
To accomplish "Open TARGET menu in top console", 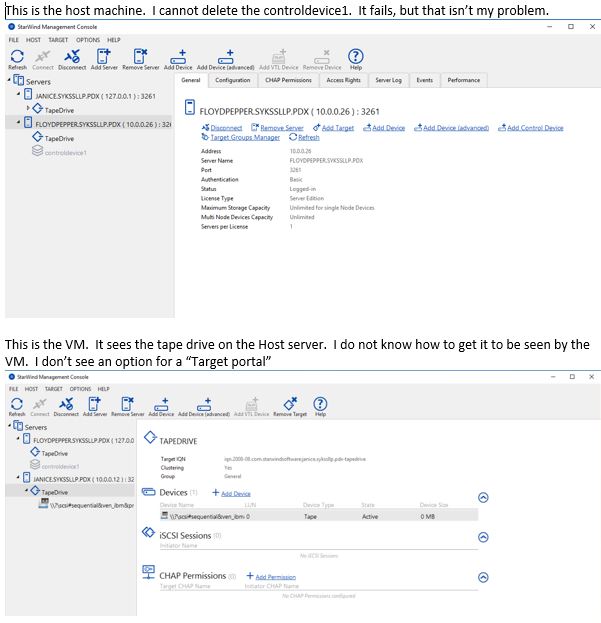I will pos(58,40).
